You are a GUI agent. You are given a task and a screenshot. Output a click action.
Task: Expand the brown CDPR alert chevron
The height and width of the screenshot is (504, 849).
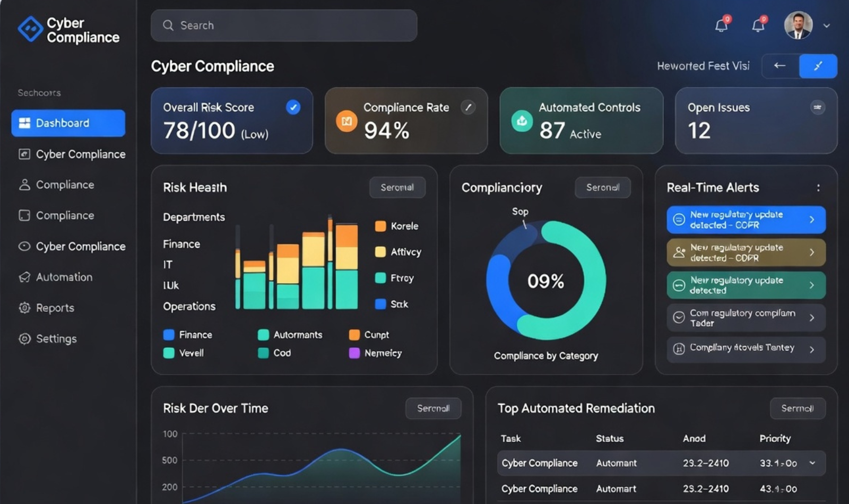click(x=812, y=253)
